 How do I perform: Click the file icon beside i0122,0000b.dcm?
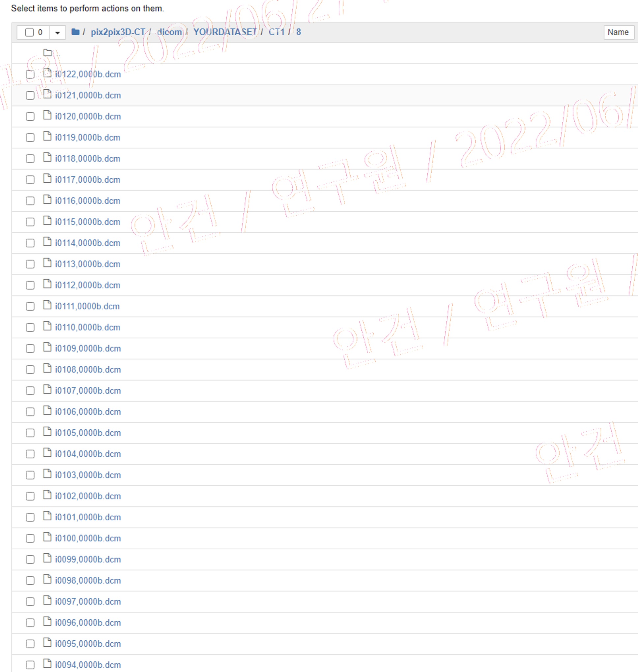47,74
